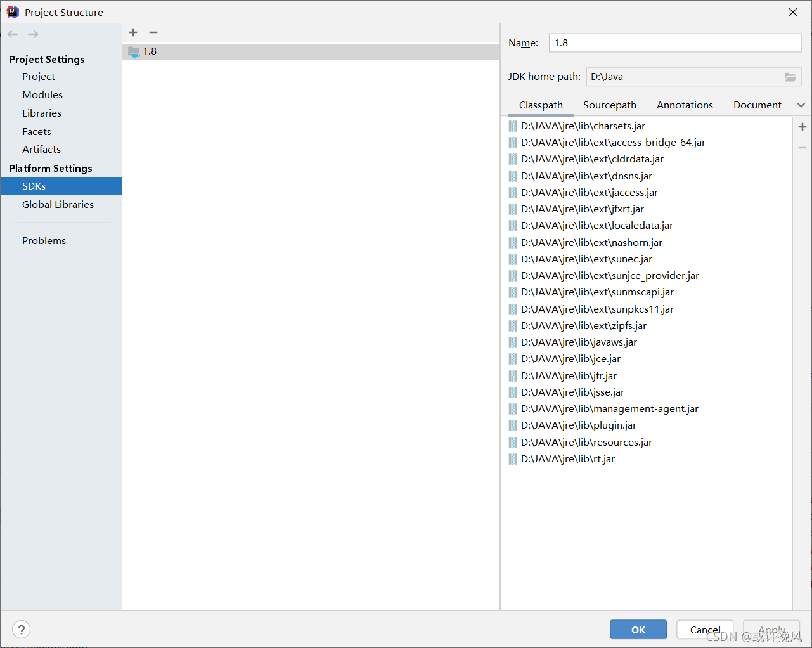Open the Annotations tab
The height and width of the screenshot is (648, 812).
[x=684, y=105]
